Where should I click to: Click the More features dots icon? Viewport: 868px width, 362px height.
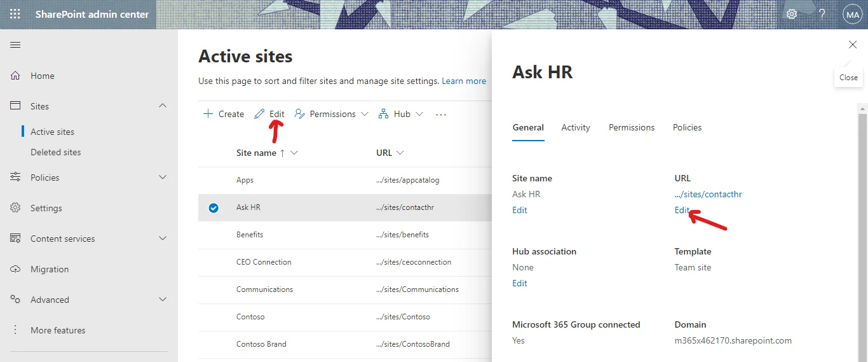point(15,330)
